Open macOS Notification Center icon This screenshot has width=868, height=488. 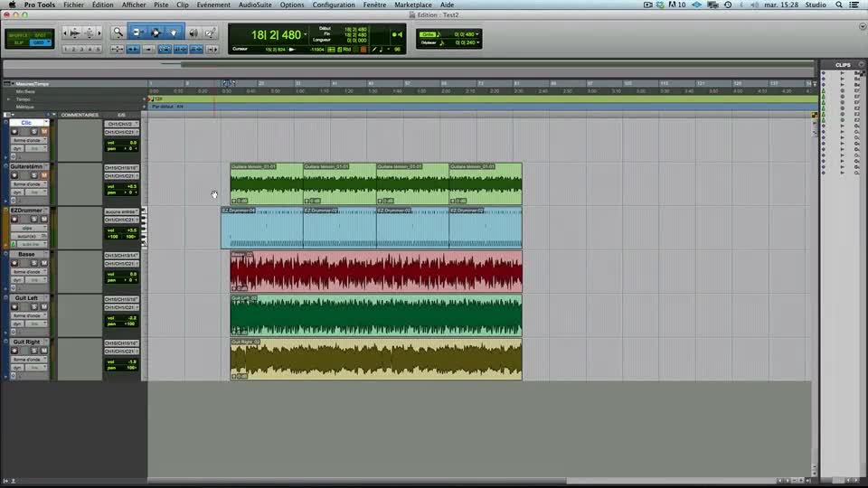pos(854,5)
